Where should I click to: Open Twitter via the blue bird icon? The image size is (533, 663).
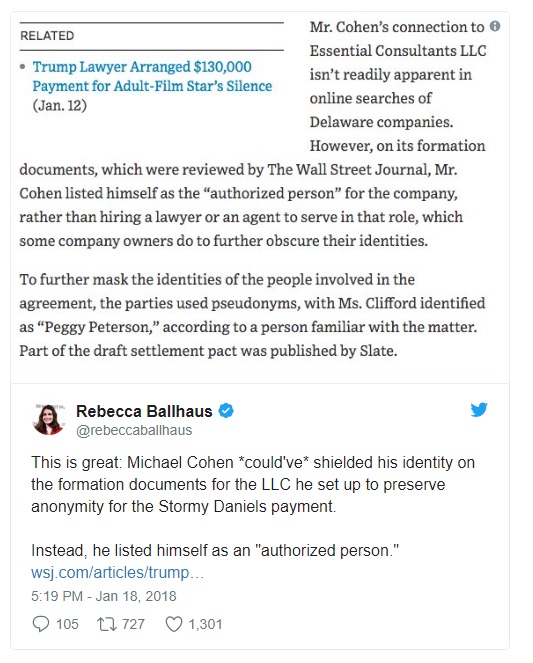pyautogui.click(x=479, y=410)
